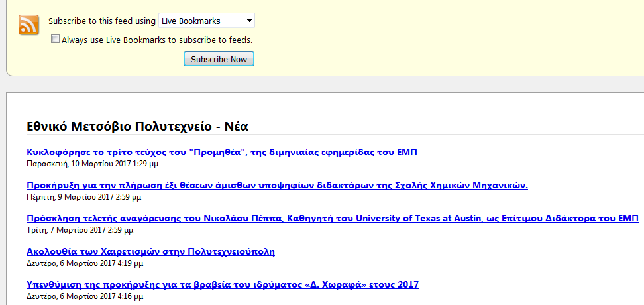The image size is (644, 305).
Task: Click the date Δευτέρα, 6 Μαρτίου 2017 4:19 μμ
Action: (85, 263)
